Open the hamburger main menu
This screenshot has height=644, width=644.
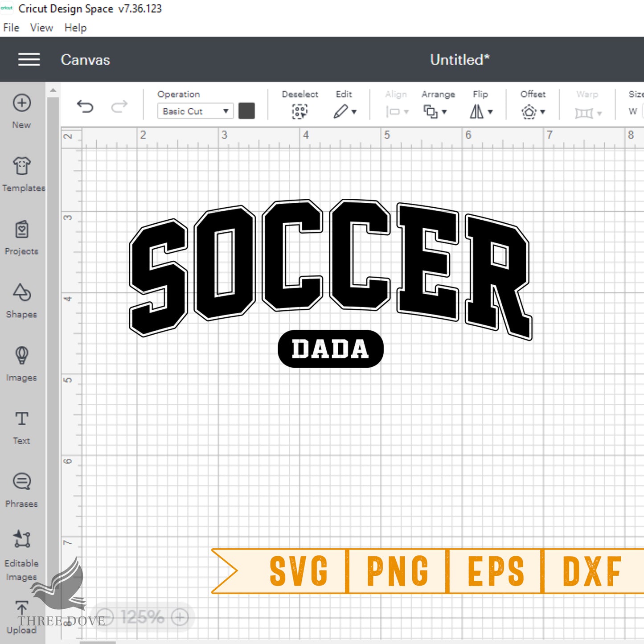point(29,59)
